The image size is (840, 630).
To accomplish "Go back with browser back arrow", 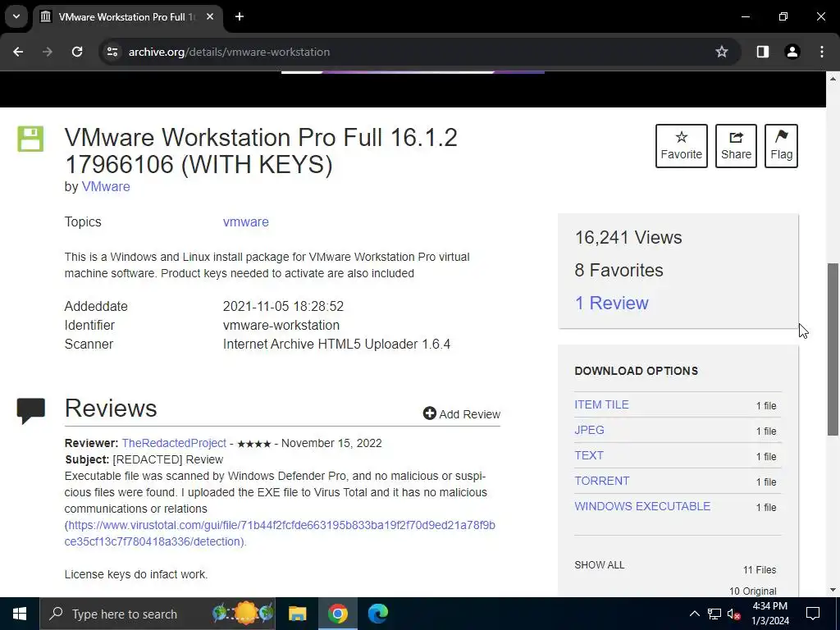I will click(x=18, y=52).
